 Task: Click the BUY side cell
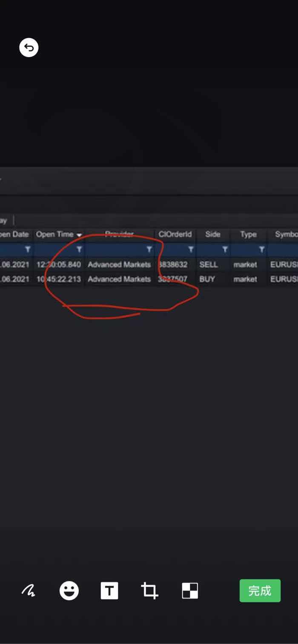pyautogui.click(x=207, y=279)
